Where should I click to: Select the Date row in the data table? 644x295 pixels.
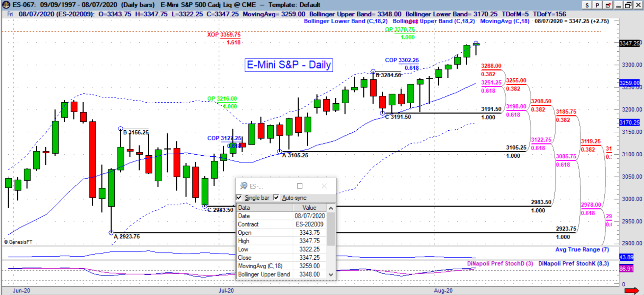click(281, 216)
